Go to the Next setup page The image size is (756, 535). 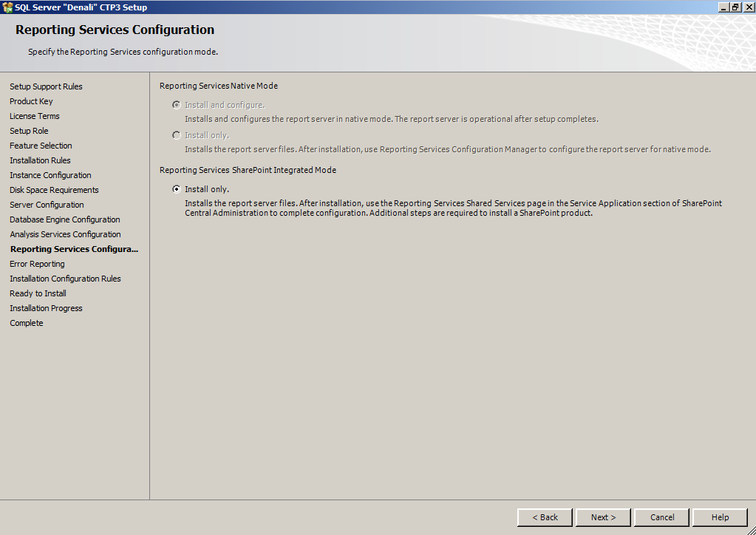point(603,517)
